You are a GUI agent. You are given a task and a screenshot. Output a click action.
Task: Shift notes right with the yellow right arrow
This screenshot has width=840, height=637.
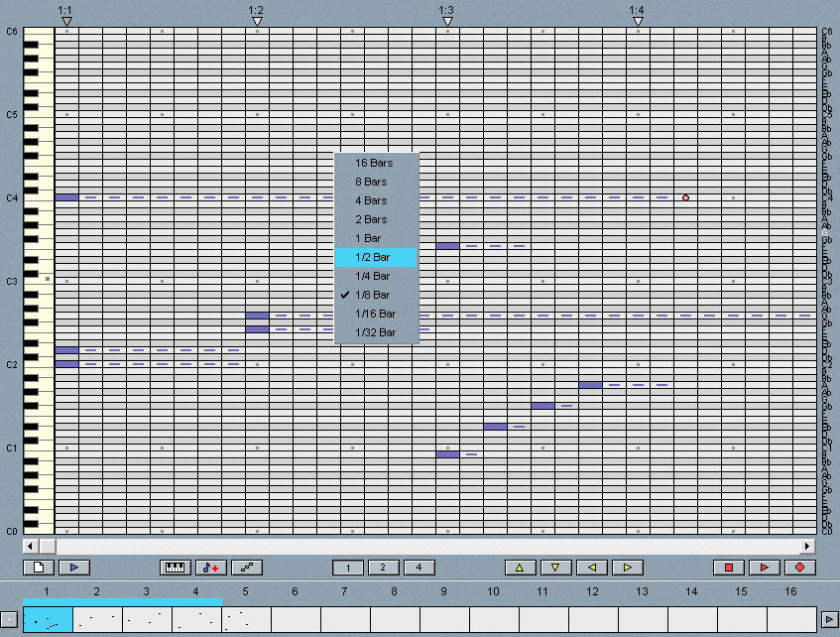pyautogui.click(x=628, y=567)
